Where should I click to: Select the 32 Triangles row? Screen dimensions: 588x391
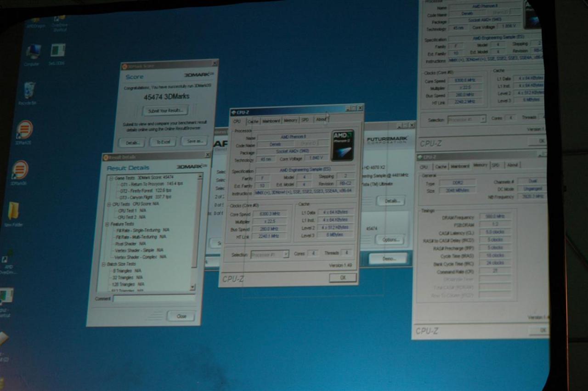point(128,278)
